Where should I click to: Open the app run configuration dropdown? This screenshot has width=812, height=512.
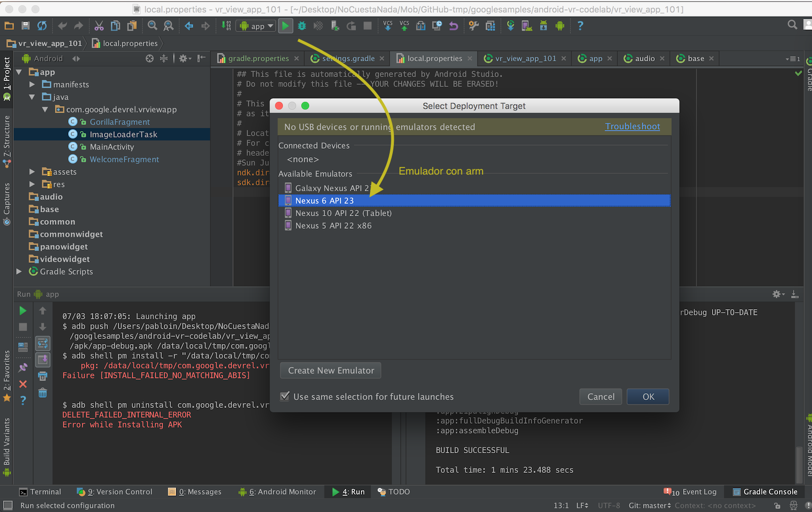(x=256, y=26)
